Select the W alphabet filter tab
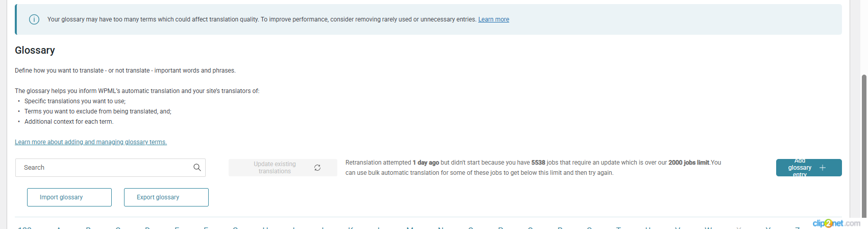Image resolution: width=868 pixels, height=229 pixels. (708, 227)
